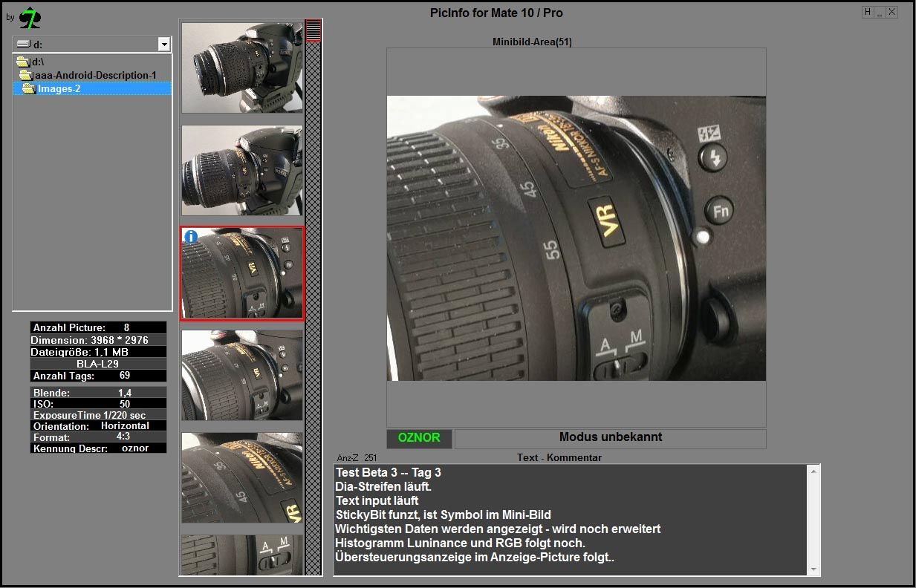Click comment line starting 'Histogramm Luninance'
Screen dimensions: 916x588
(460, 543)
